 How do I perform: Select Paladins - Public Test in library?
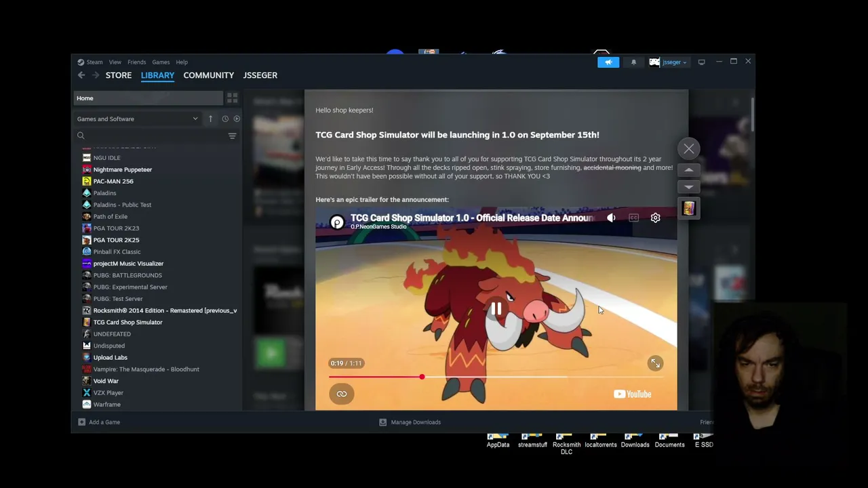(x=122, y=205)
